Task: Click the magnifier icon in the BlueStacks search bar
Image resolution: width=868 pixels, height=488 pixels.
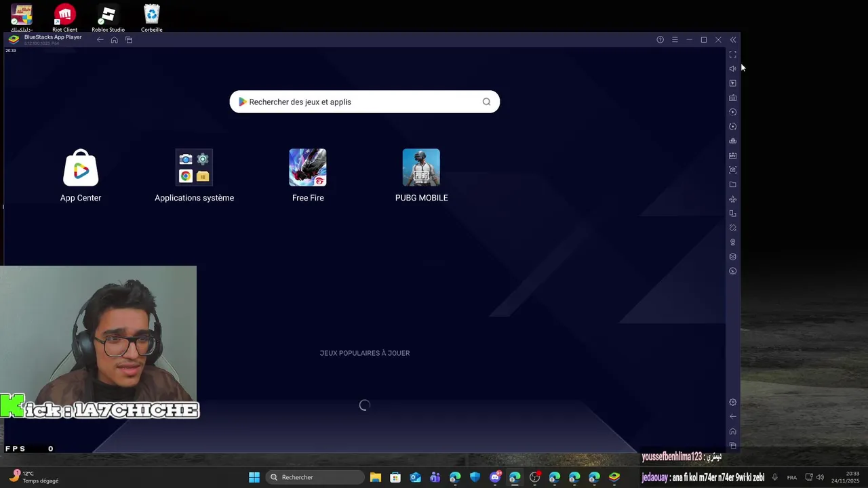Action: click(486, 102)
